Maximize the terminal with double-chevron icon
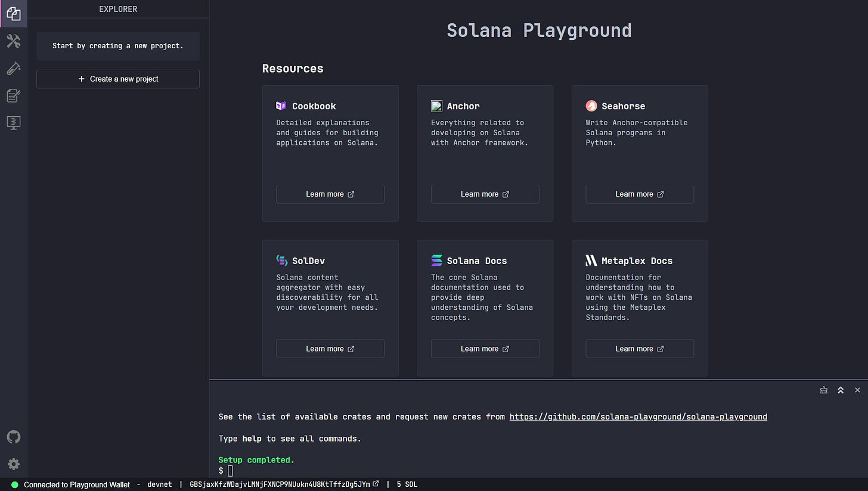Screen dimensions: 868x491 (841, 390)
